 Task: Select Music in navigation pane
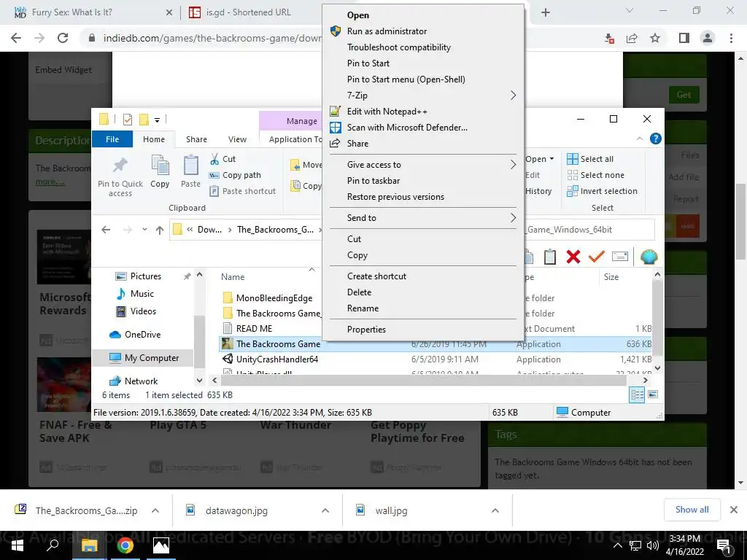coord(142,294)
